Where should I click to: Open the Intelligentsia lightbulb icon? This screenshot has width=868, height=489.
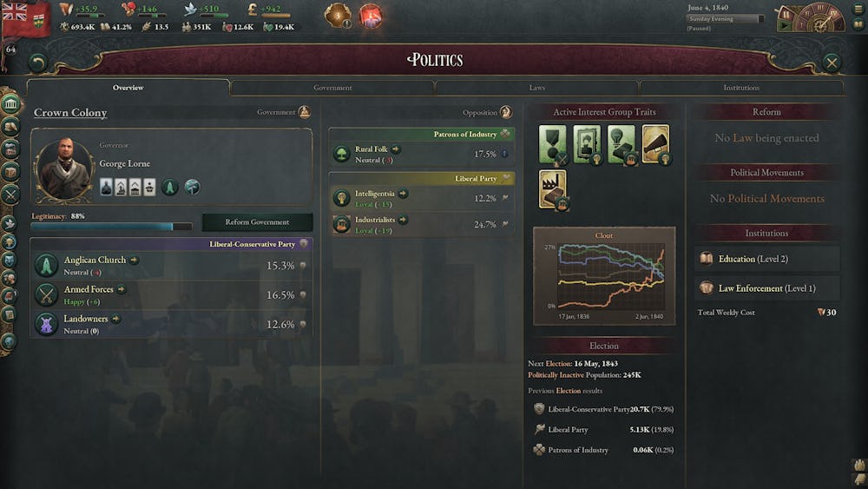point(341,198)
